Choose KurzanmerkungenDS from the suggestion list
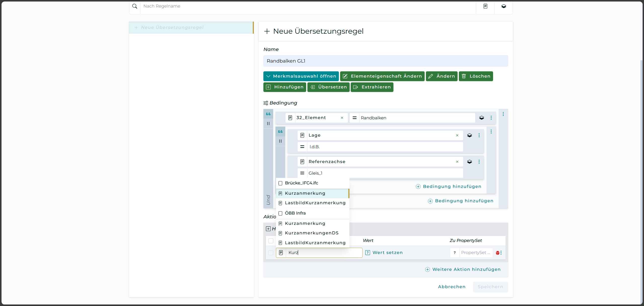644x306 pixels. tap(312, 233)
